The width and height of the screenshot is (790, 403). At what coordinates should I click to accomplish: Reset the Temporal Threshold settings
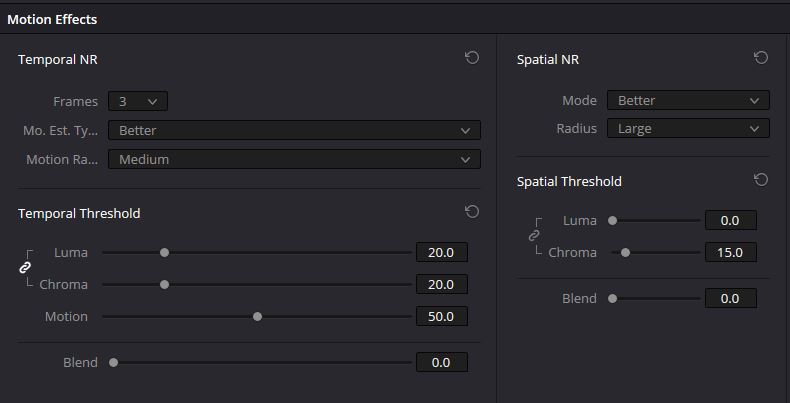coord(472,212)
